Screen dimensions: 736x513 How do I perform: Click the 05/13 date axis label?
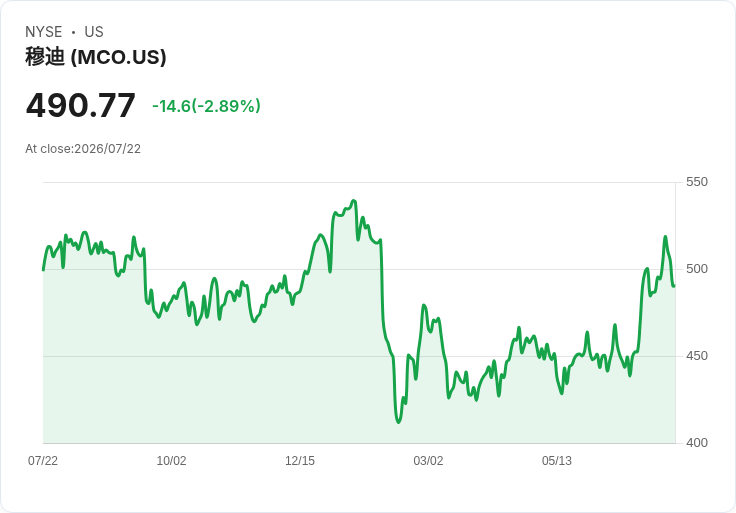557,460
